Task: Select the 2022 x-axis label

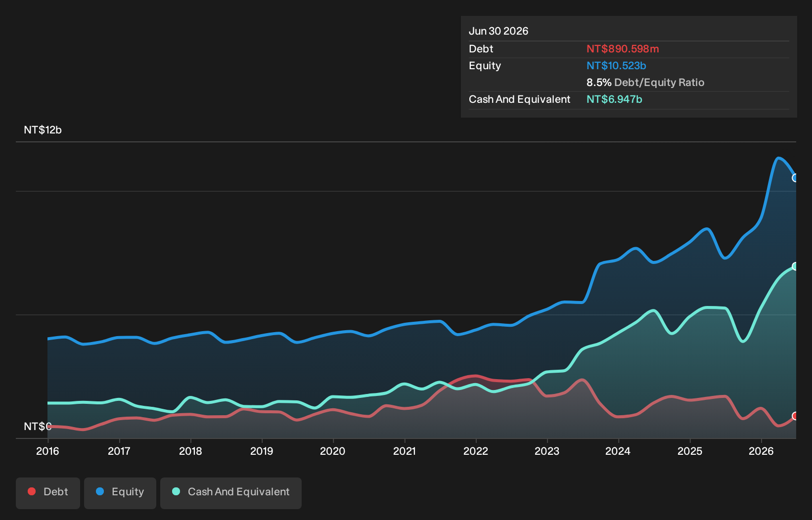Action: (x=476, y=451)
